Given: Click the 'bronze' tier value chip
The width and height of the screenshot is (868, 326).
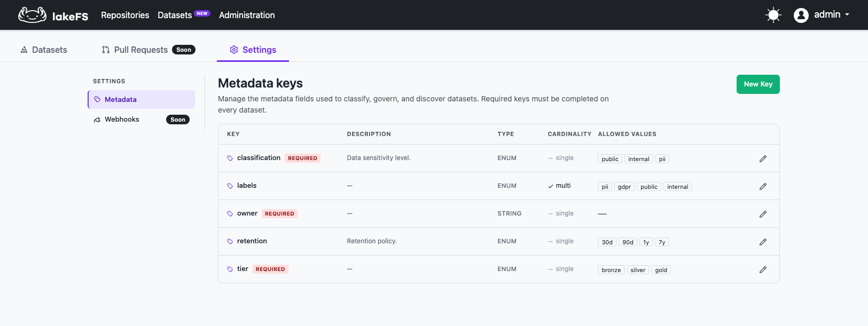Looking at the screenshot, I should (x=611, y=270).
